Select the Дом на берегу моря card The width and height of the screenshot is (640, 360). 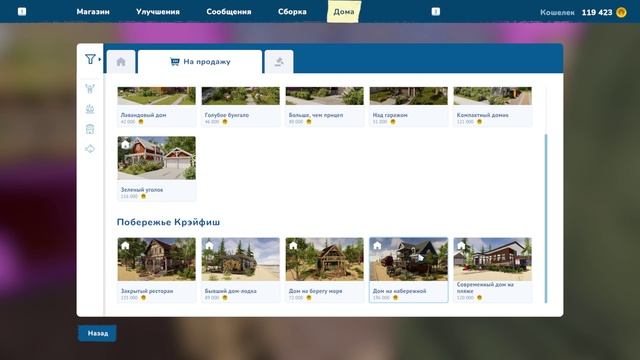click(324, 270)
